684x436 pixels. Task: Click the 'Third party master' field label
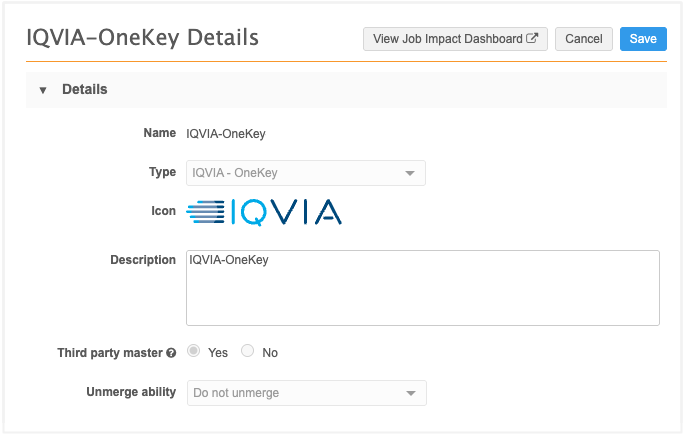tap(109, 353)
